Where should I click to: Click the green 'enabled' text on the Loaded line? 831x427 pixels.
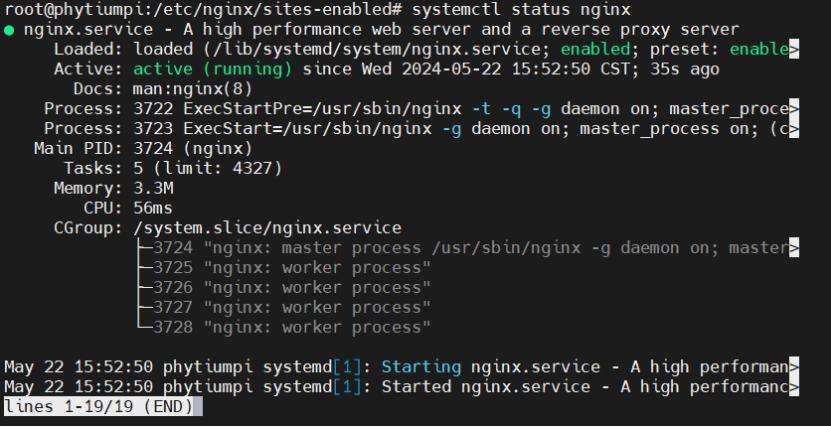[595, 49]
